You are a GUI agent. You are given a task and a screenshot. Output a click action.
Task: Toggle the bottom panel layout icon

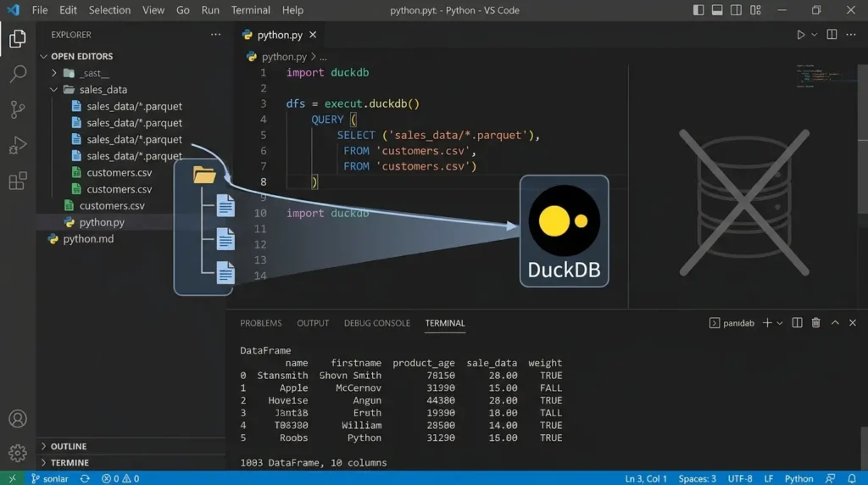(x=717, y=10)
